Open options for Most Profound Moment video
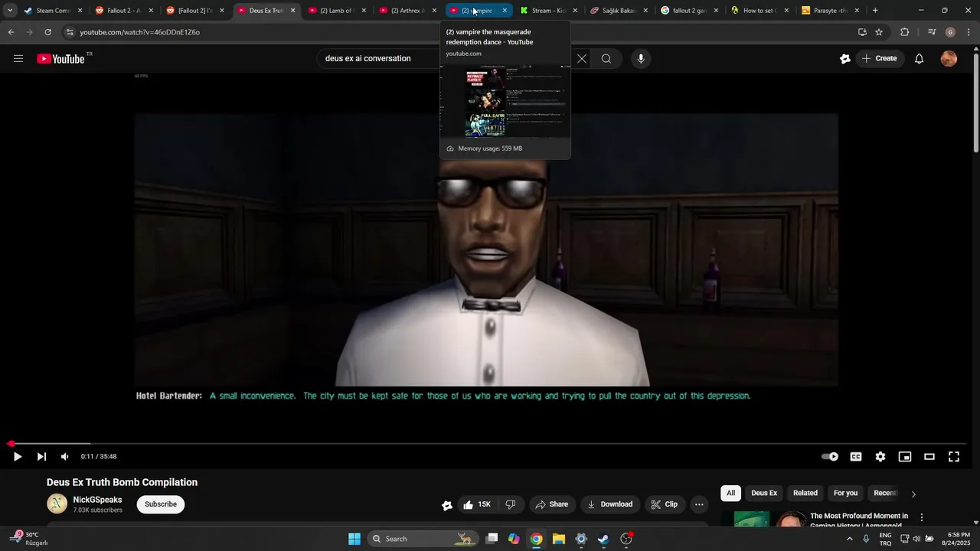Viewport: 980px width, 551px height. [922, 518]
